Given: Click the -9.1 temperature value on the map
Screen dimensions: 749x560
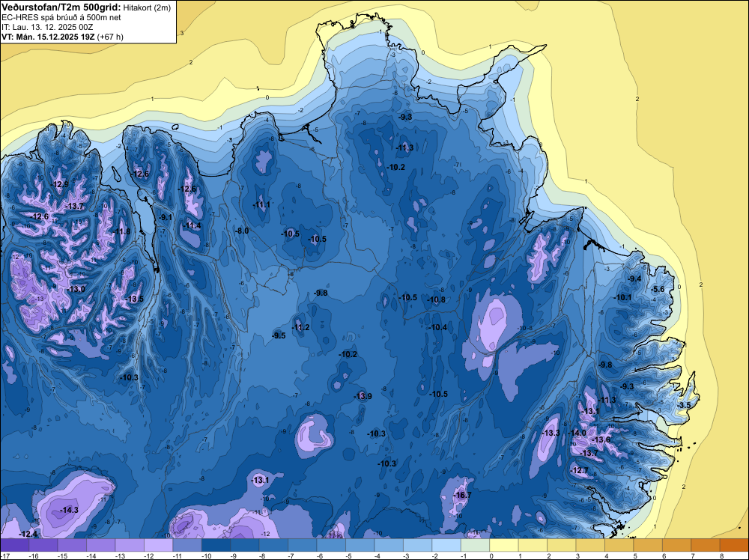Looking at the screenshot, I should [166, 217].
